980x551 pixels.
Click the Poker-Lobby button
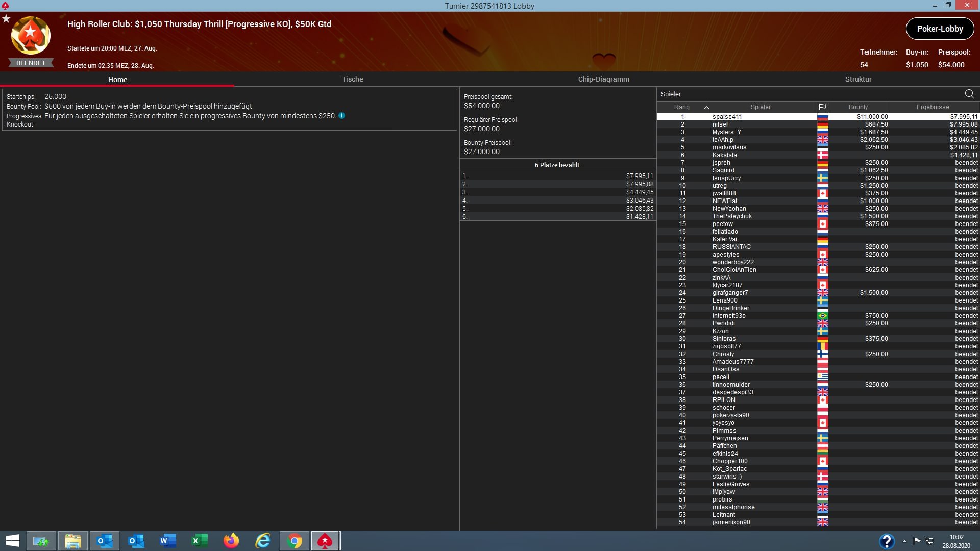[x=940, y=29]
